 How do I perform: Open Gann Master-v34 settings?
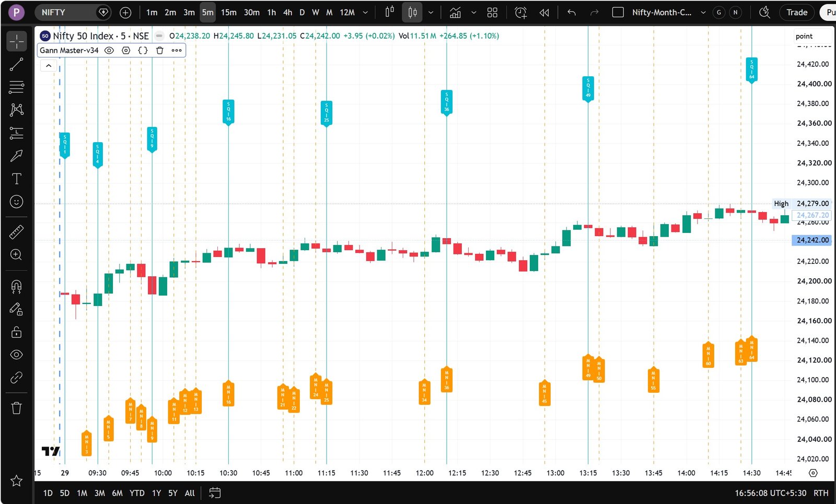click(126, 50)
